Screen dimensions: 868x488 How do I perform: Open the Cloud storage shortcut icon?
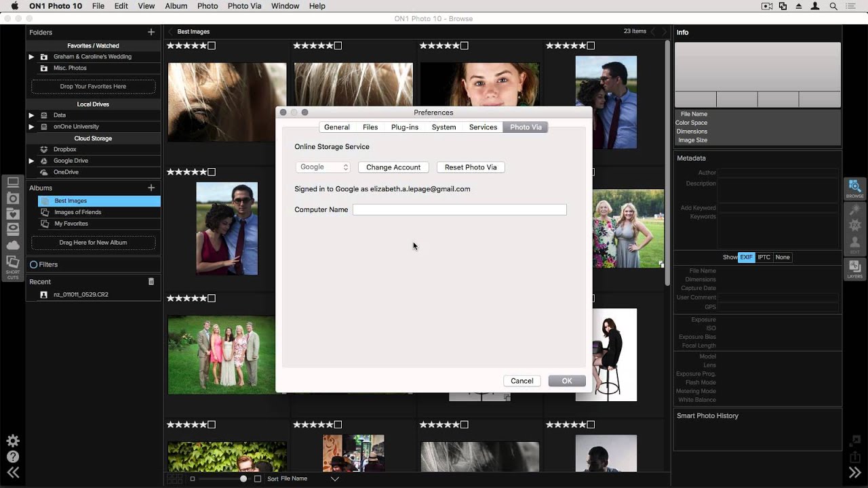coord(13,245)
